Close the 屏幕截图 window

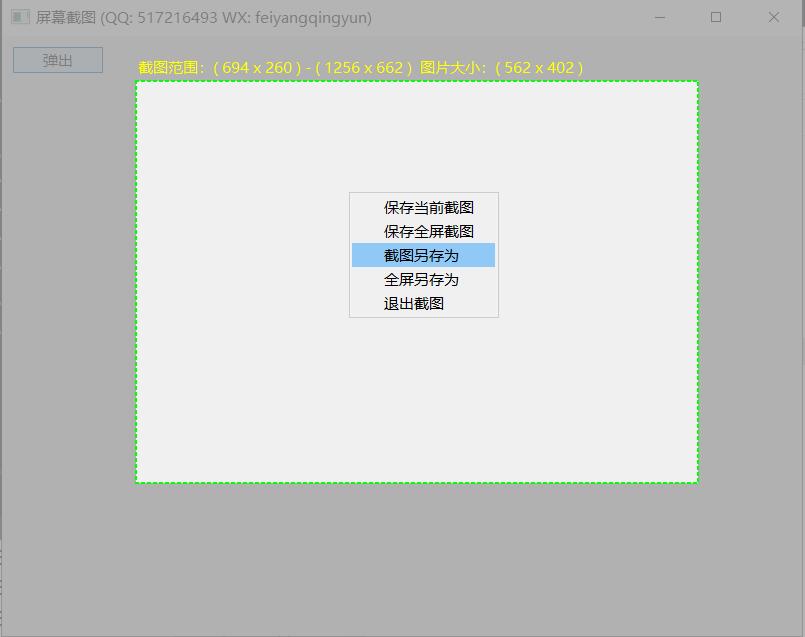pos(773,17)
